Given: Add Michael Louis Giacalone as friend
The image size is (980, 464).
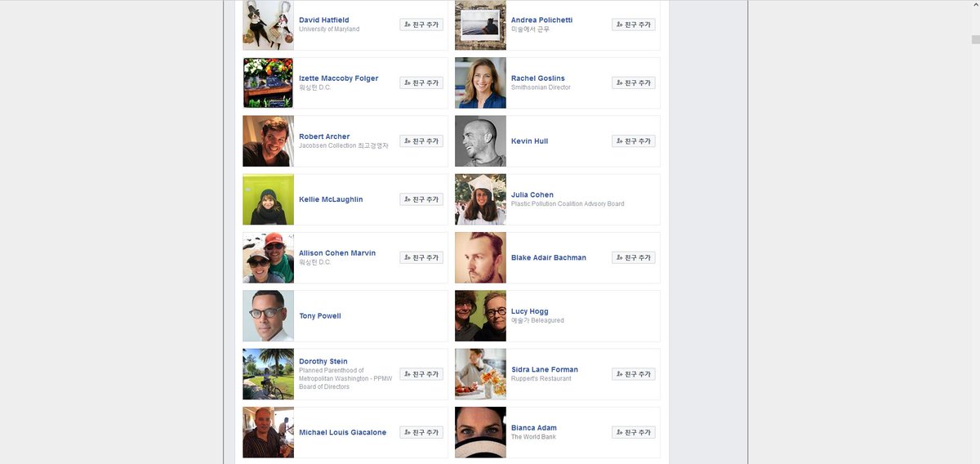Looking at the screenshot, I should [x=421, y=432].
